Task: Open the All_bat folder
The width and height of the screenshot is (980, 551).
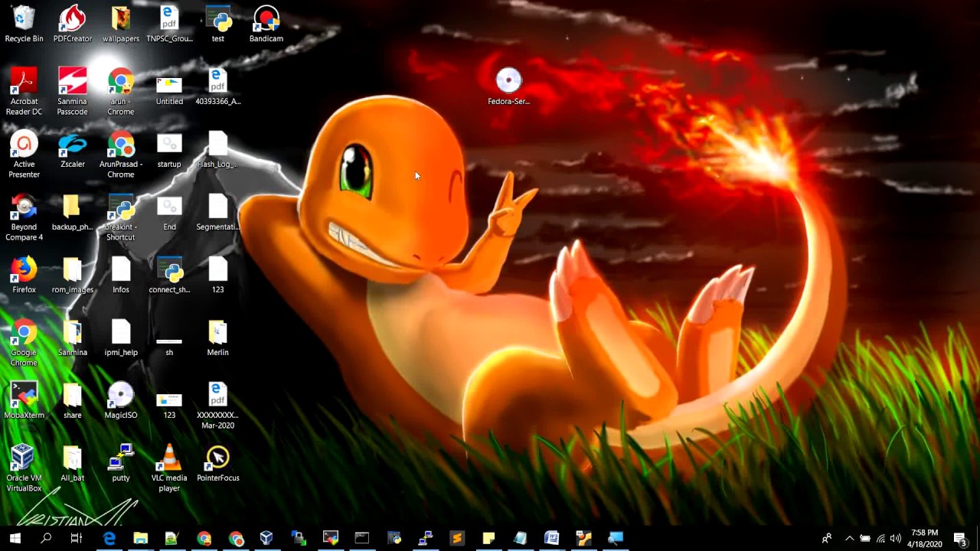Action: 73,463
